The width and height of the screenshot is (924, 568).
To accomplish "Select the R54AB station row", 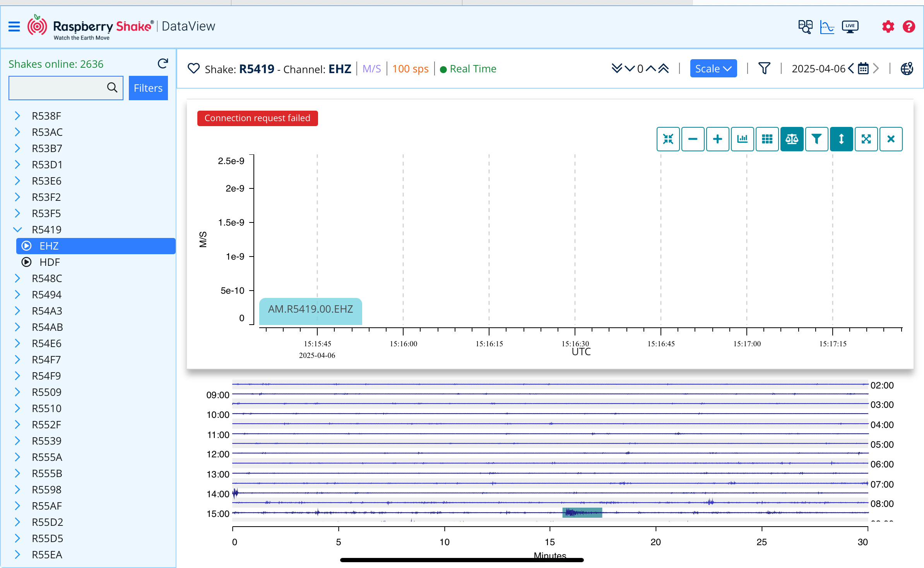I will coord(92,327).
